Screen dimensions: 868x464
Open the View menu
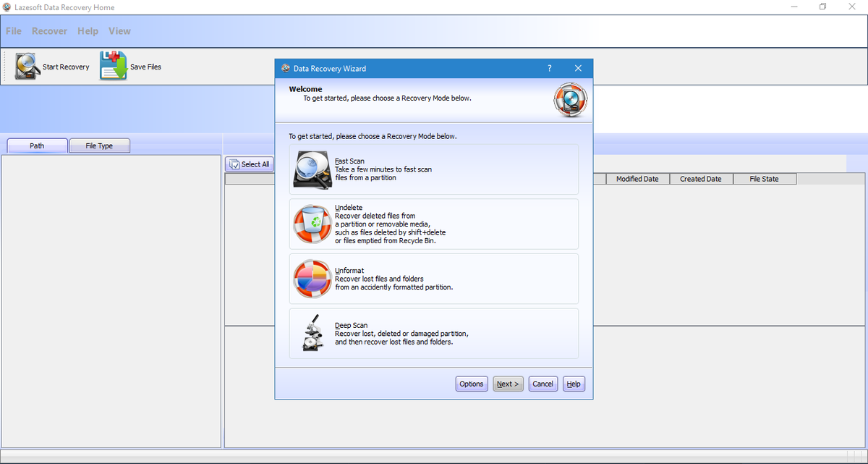[120, 31]
